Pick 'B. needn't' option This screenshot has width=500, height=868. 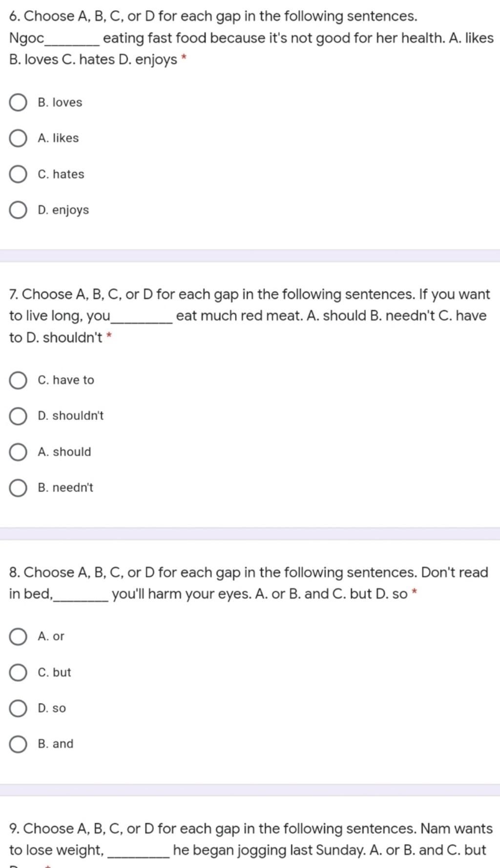point(18,488)
